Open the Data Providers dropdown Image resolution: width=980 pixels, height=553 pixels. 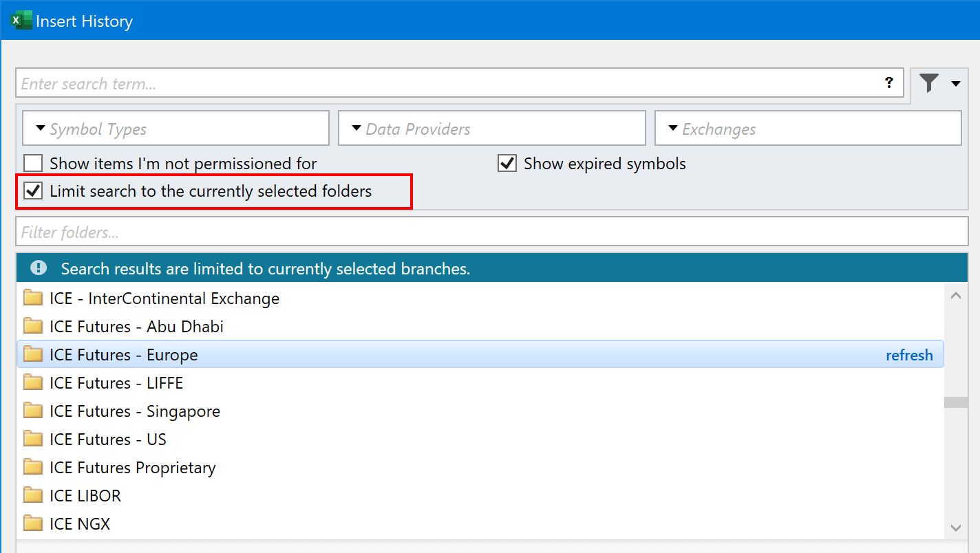pyautogui.click(x=492, y=129)
